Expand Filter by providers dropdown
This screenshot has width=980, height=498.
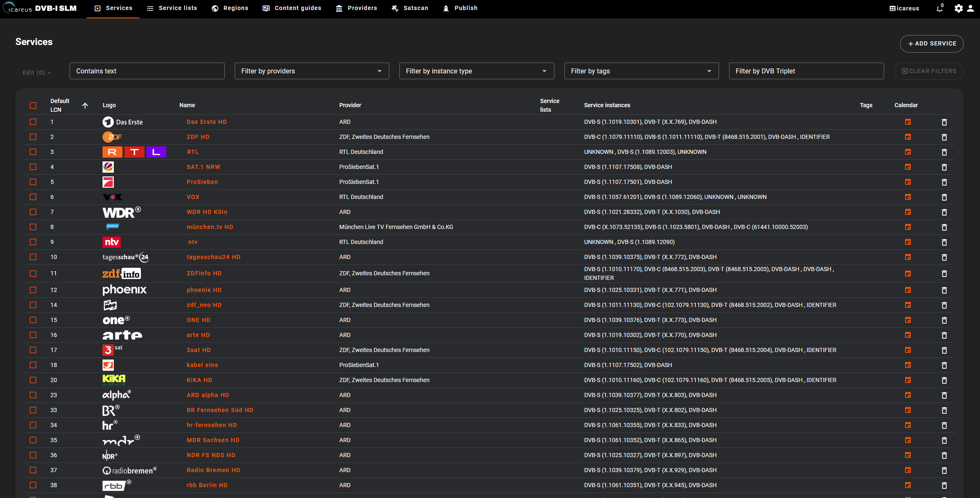(x=312, y=71)
